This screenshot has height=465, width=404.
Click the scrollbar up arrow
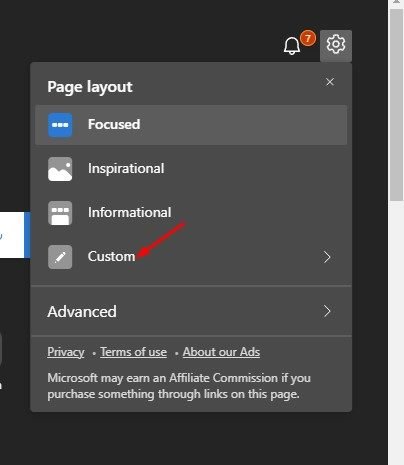(396, 2)
